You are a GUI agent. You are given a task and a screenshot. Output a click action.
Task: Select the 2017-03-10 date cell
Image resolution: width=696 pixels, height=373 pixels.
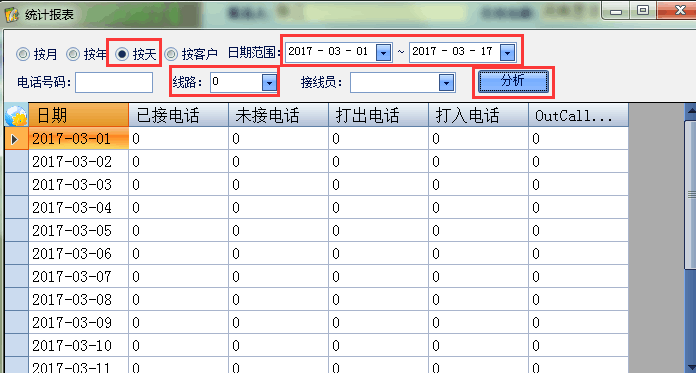click(79, 346)
